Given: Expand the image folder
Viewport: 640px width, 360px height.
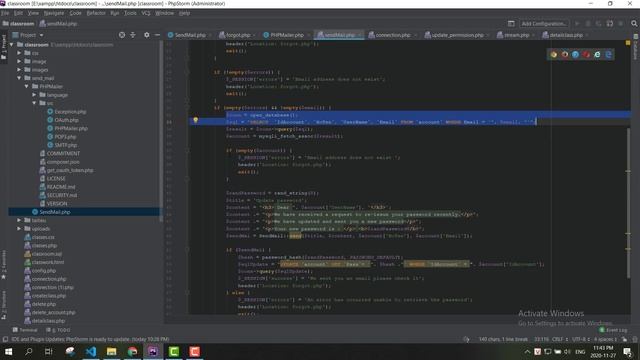Looking at the screenshot, I should pos(19,61).
